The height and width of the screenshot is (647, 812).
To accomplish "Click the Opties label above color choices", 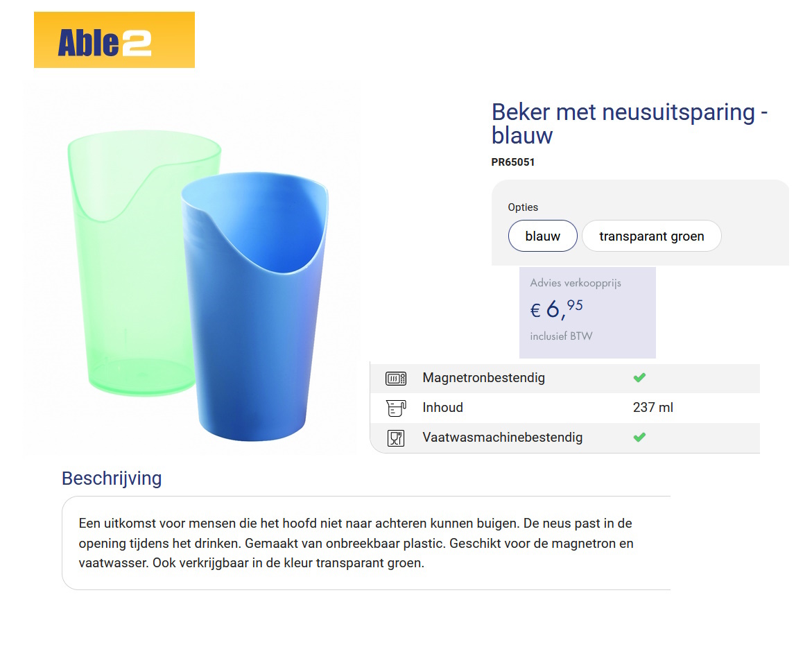I will tap(523, 207).
